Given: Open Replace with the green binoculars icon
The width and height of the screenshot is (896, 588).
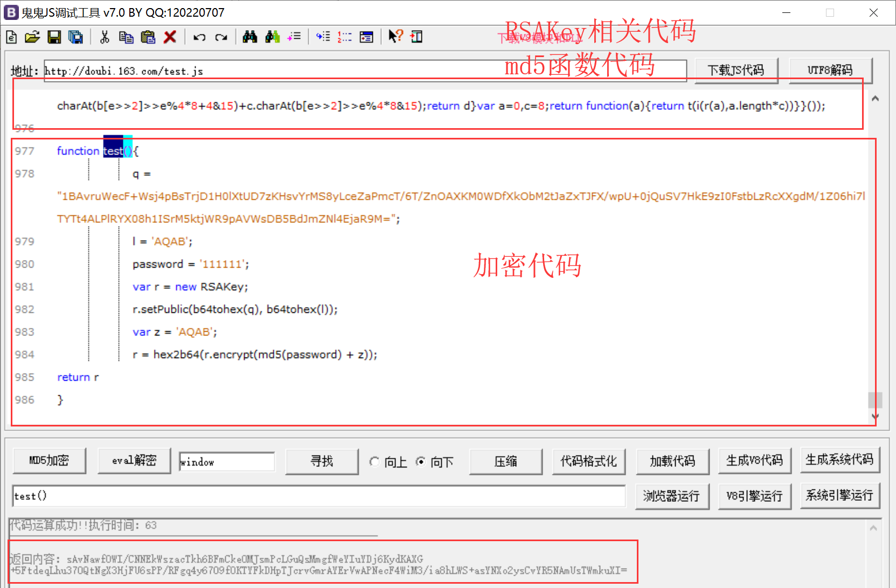Looking at the screenshot, I should coord(272,37).
